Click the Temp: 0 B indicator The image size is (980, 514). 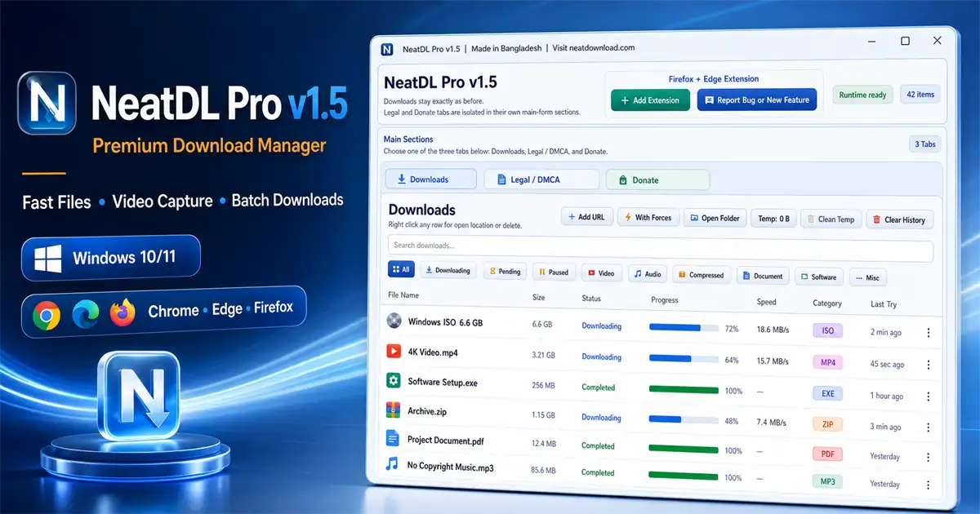773,218
